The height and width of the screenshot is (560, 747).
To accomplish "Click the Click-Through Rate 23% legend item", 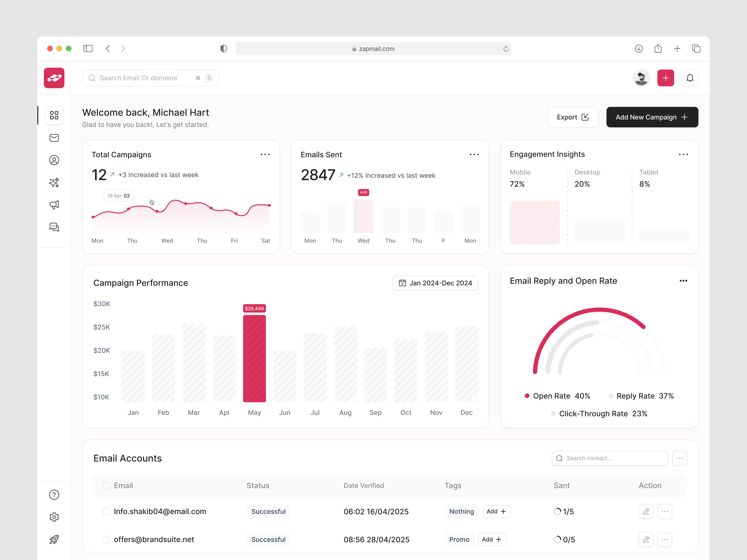I will coord(599,413).
